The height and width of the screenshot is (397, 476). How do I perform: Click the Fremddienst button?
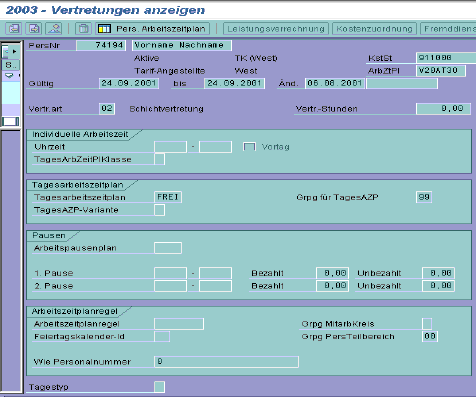click(x=448, y=29)
